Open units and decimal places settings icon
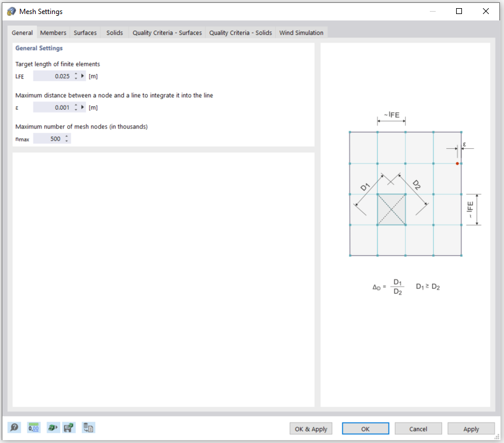Viewport: 504px width, 443px height. point(34,428)
